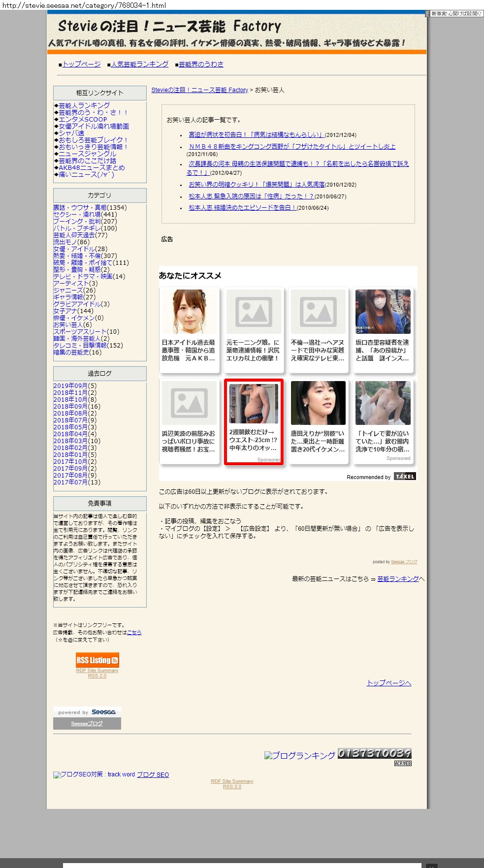Click the gray Seesaaブログ button
Image resolution: width=484 pixels, height=868 pixels.
[x=87, y=723]
